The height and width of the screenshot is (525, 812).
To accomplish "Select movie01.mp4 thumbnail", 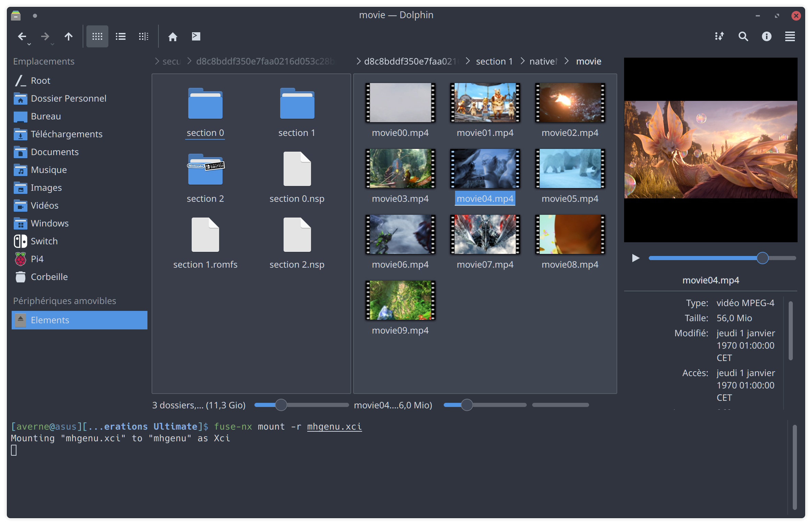I will coord(485,103).
